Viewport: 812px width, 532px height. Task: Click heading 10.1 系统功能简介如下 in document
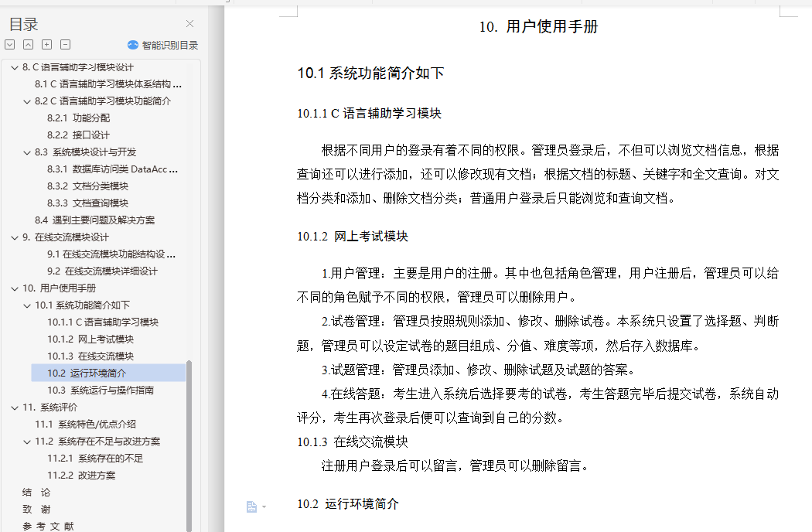[x=370, y=73]
